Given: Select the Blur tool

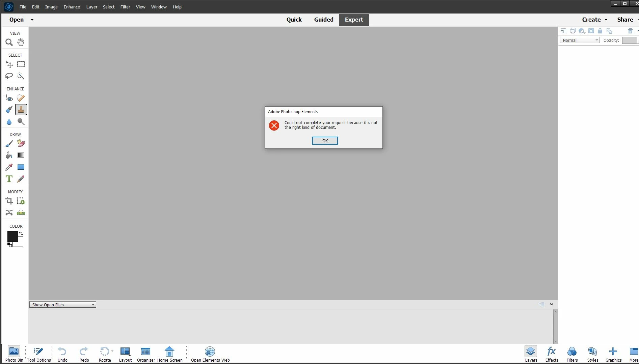Looking at the screenshot, I should click(x=9, y=121).
